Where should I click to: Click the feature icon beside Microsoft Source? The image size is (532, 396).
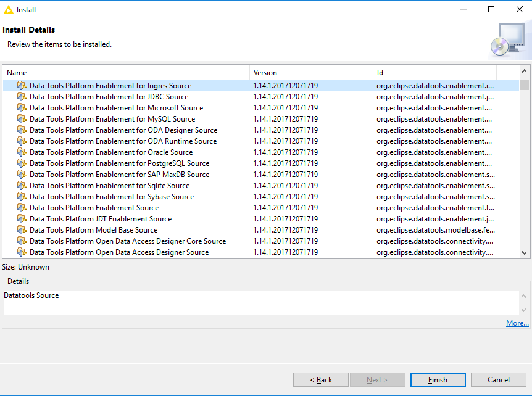[22, 108]
